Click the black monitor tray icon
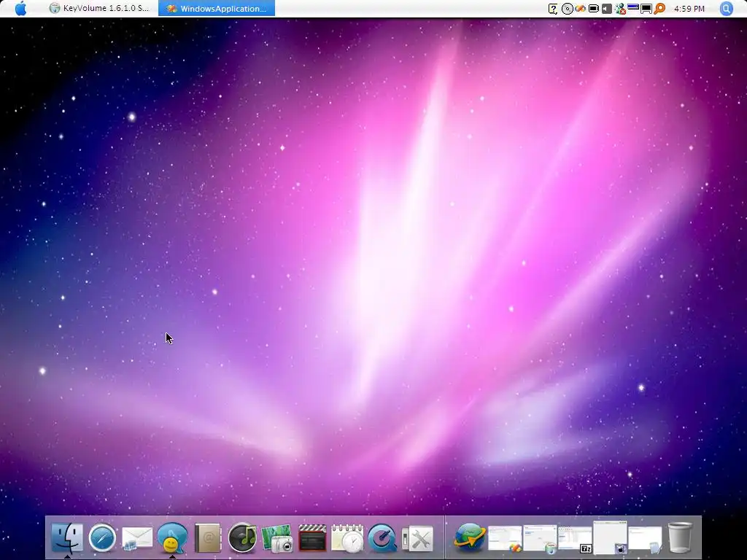Viewport: 747px width, 560px height. click(x=646, y=9)
